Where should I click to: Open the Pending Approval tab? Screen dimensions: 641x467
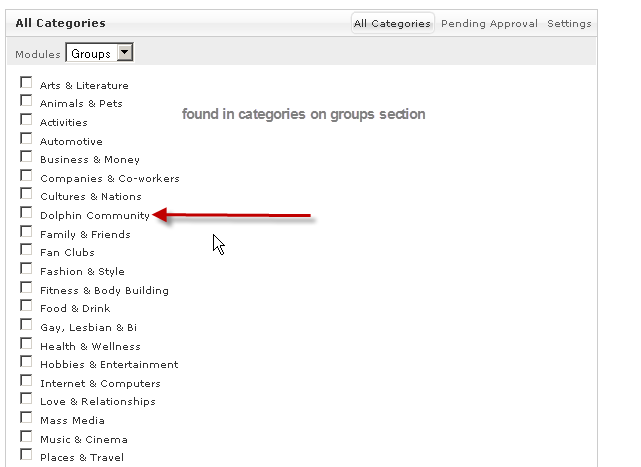[x=489, y=23]
